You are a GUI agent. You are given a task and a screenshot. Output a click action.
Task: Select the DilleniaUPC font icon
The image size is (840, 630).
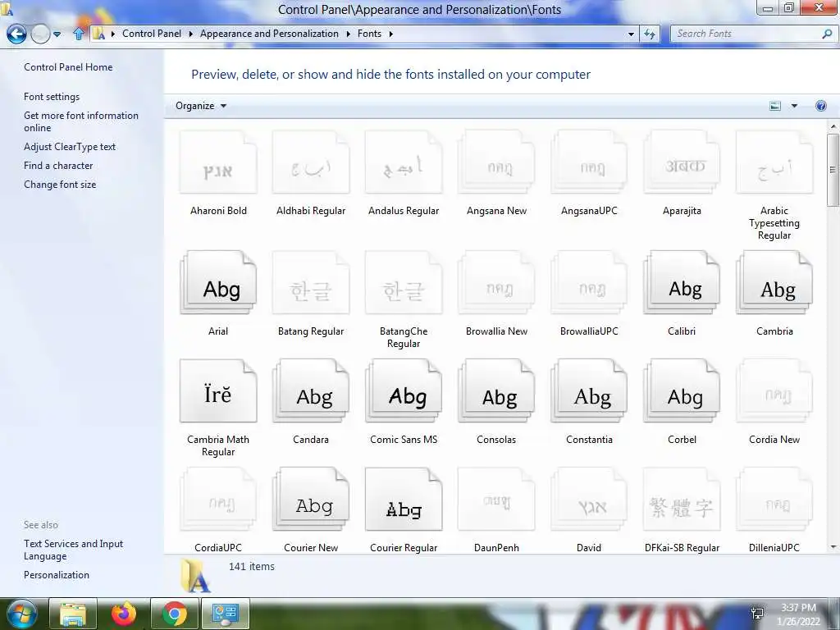(774, 500)
